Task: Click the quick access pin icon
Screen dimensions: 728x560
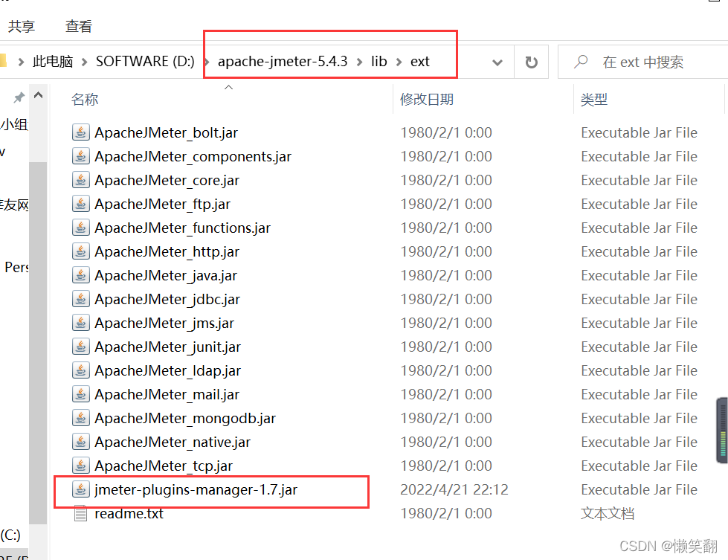Action: coord(19,97)
